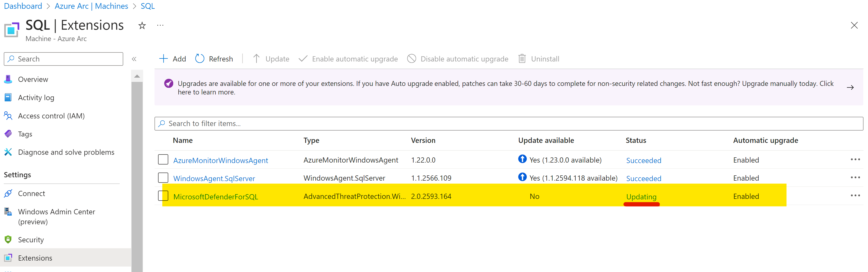The height and width of the screenshot is (272, 868).
Task: Click the Extensions icon in sidebar
Action: point(8,258)
